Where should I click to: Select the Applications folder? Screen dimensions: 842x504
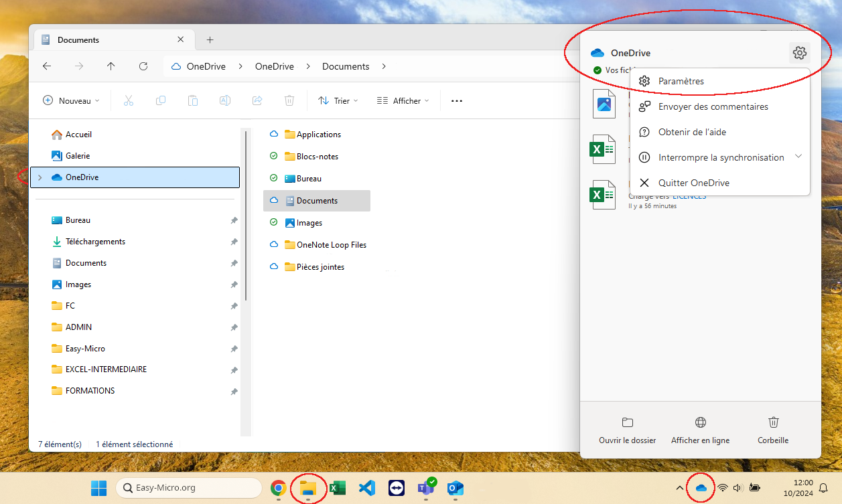pyautogui.click(x=312, y=135)
